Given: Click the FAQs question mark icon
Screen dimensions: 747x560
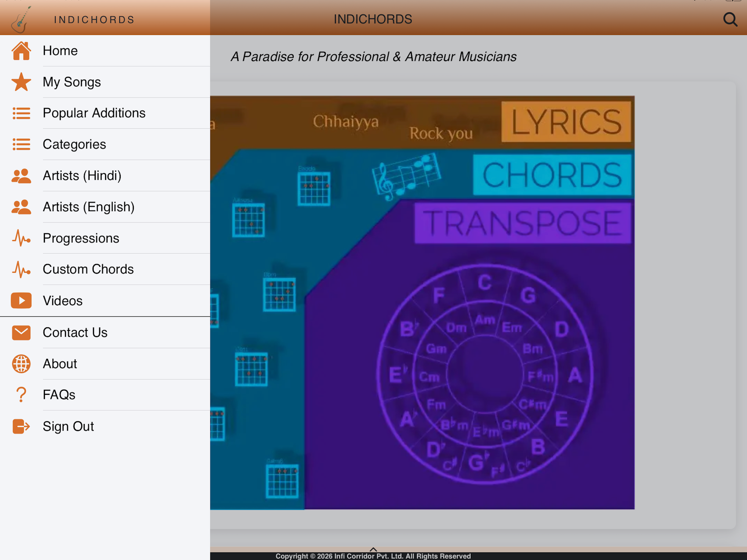Looking at the screenshot, I should pyautogui.click(x=21, y=395).
